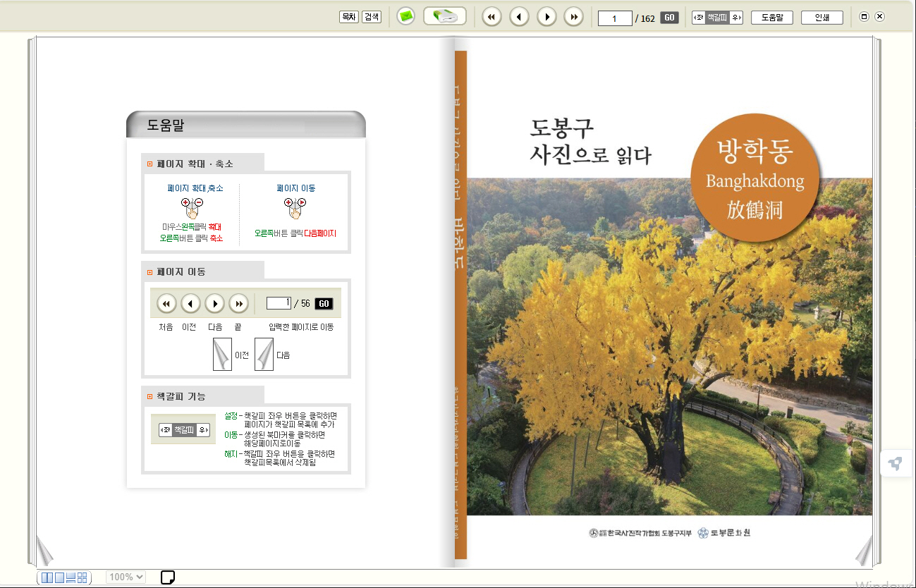Switch to two-page spread view
This screenshot has height=588, width=916.
click(47, 577)
